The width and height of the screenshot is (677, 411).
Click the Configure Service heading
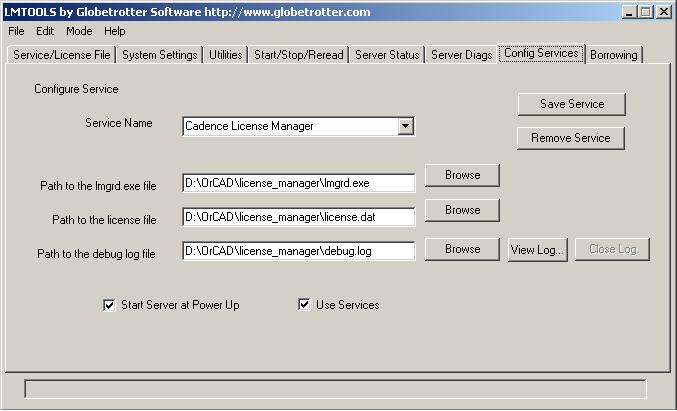[x=76, y=89]
